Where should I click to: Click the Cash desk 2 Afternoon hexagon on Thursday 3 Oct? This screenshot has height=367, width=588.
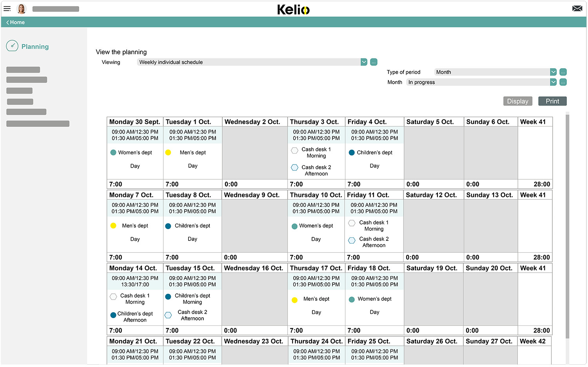click(x=294, y=167)
